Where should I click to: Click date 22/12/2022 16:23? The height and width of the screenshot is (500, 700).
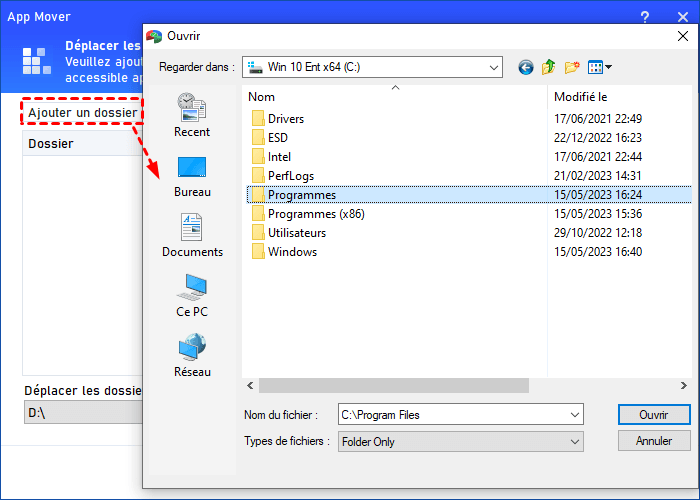(x=598, y=138)
